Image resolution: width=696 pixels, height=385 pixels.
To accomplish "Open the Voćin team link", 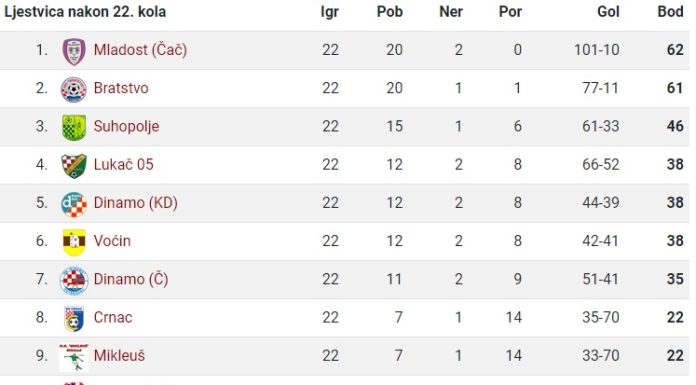I will pyautogui.click(x=112, y=241).
